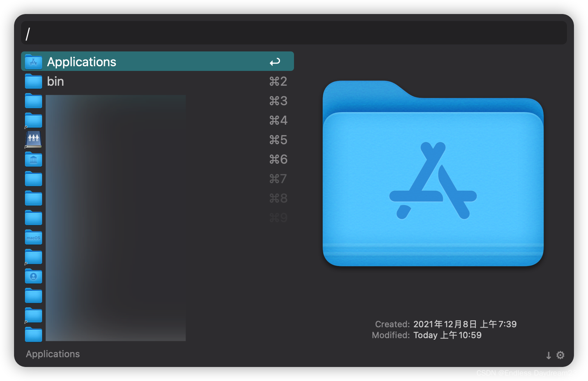Select the alias folder icon in ⌘4 row
588x381 pixels.
pyautogui.click(x=34, y=120)
